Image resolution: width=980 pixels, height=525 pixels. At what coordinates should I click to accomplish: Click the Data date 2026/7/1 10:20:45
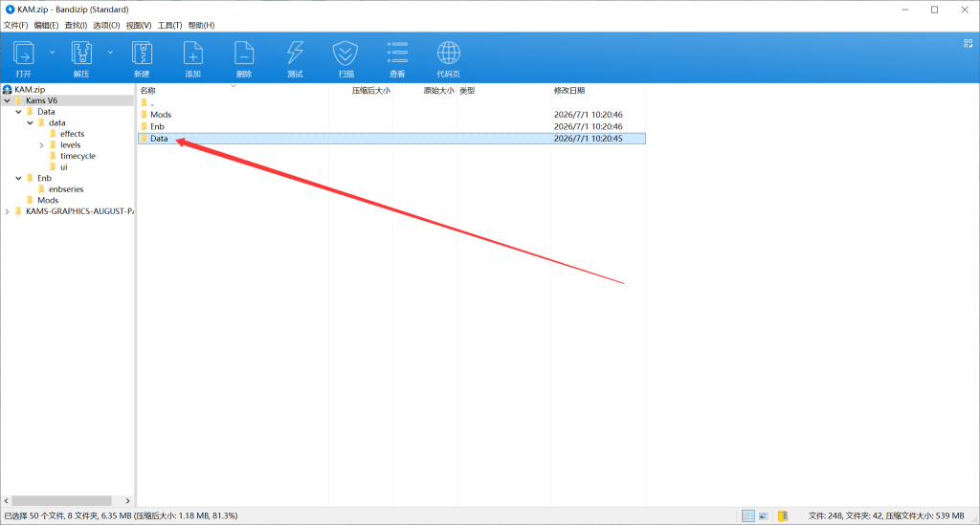tap(589, 139)
